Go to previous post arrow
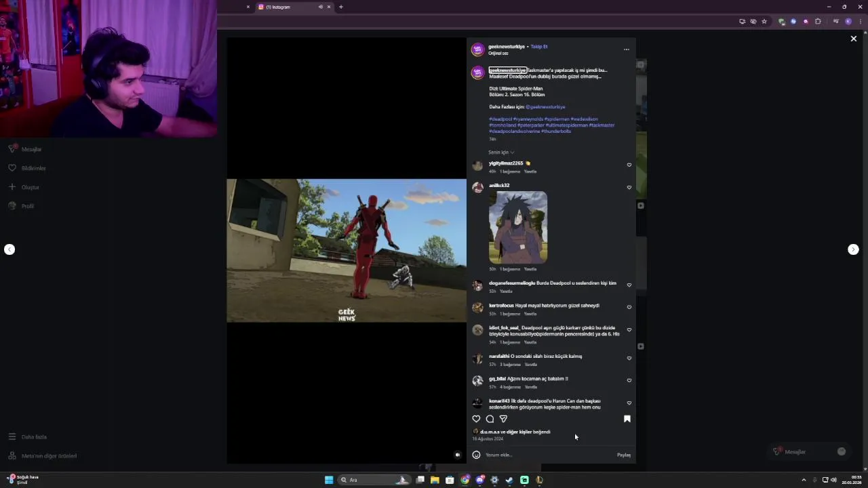The height and width of the screenshot is (488, 868). [x=9, y=249]
